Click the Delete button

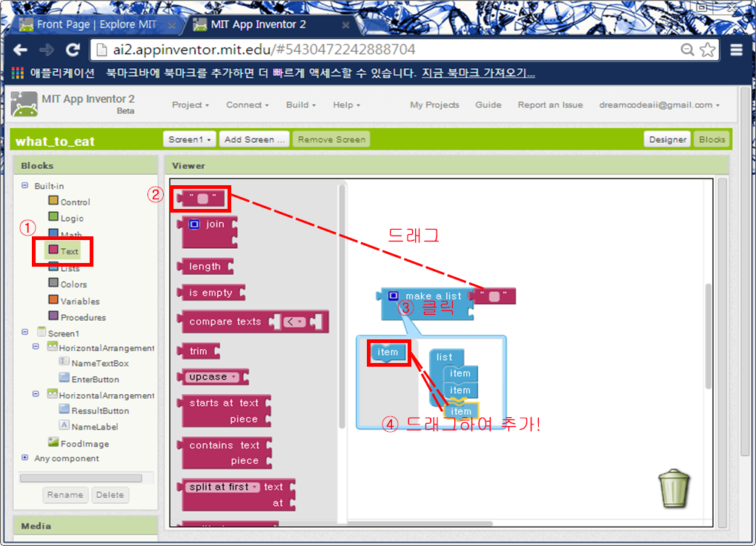click(x=110, y=495)
